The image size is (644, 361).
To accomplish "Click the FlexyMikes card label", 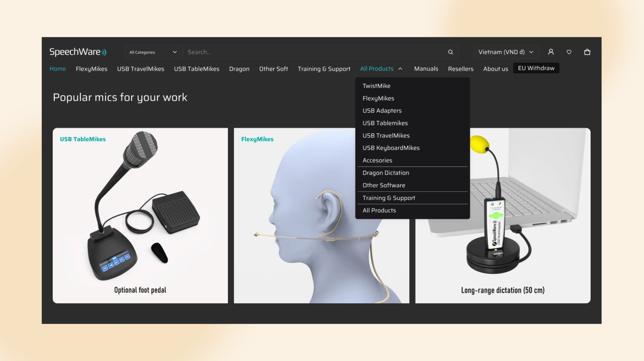I will 257,139.
